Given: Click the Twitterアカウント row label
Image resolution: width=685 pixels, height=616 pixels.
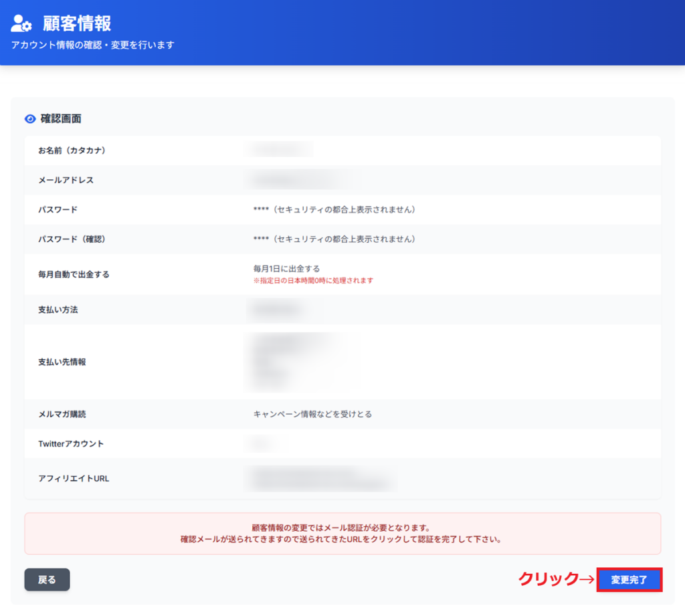Looking at the screenshot, I should pos(71,443).
